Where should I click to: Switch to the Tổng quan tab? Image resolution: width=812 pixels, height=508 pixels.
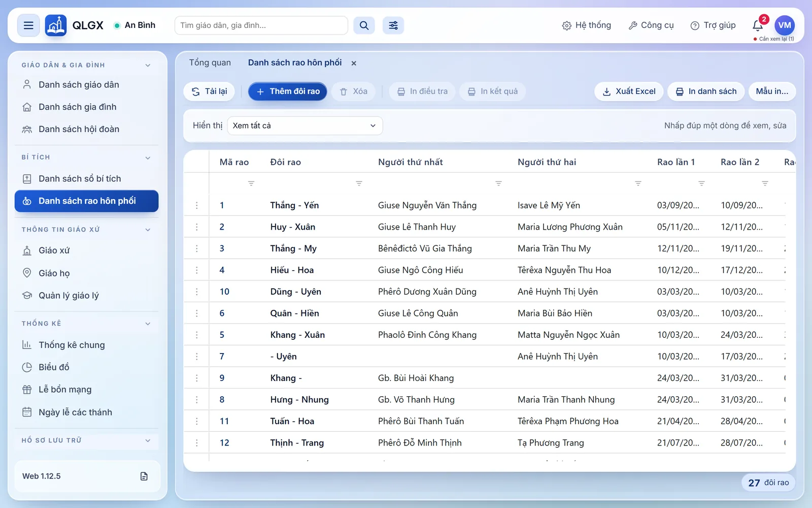(x=210, y=62)
